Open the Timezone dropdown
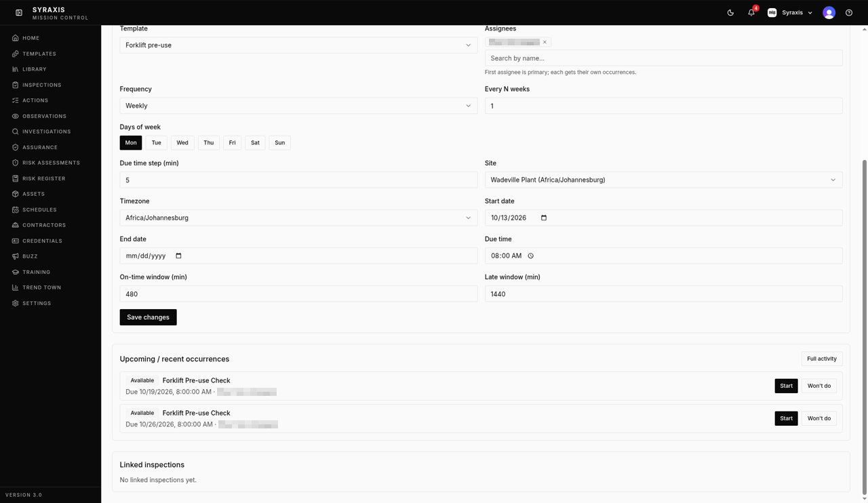Image resolution: width=868 pixels, height=503 pixels. coord(298,218)
